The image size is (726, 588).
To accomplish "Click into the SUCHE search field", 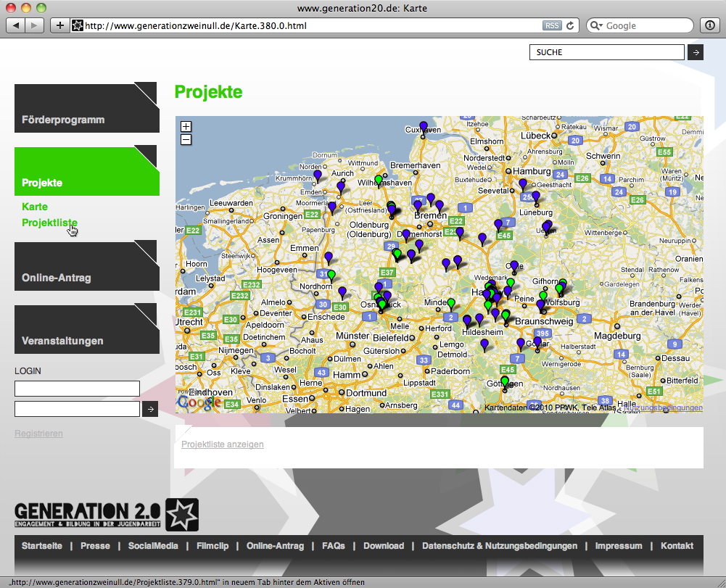I will (x=607, y=52).
